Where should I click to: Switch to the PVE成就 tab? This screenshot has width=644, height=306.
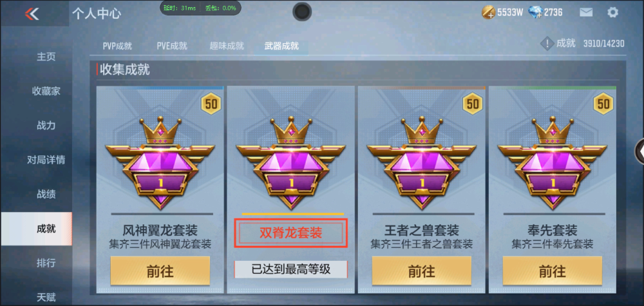coord(172,46)
